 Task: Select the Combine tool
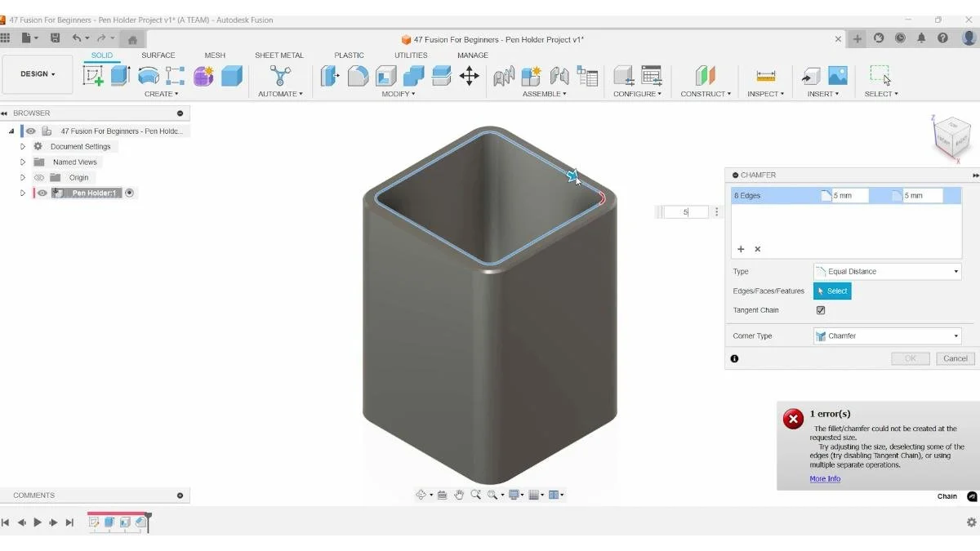pos(413,77)
